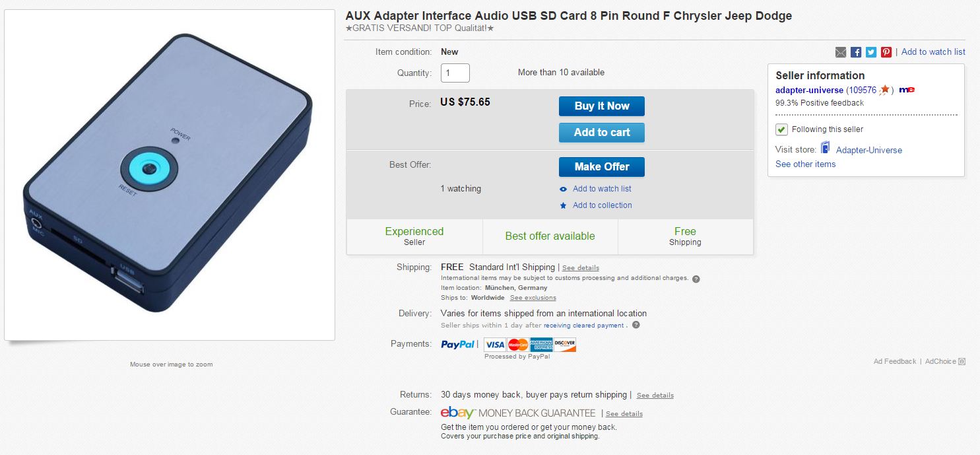Open shipping See details link
The height and width of the screenshot is (455, 980).
581,268
